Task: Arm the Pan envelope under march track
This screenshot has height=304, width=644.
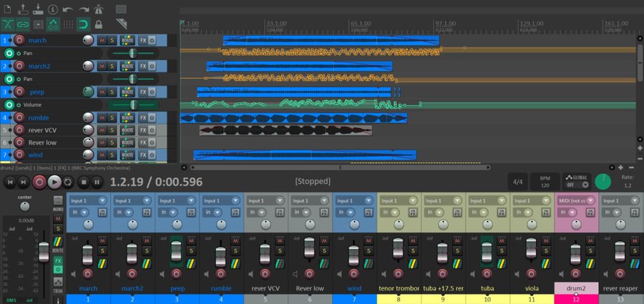Action: click(x=9, y=54)
